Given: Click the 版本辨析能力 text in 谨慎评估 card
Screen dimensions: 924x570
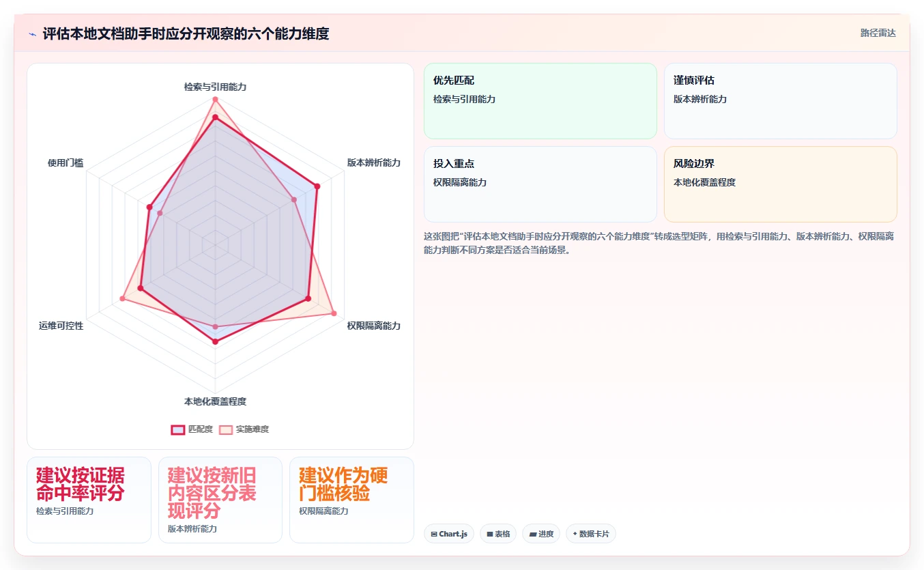Looking at the screenshot, I should pos(700,99).
